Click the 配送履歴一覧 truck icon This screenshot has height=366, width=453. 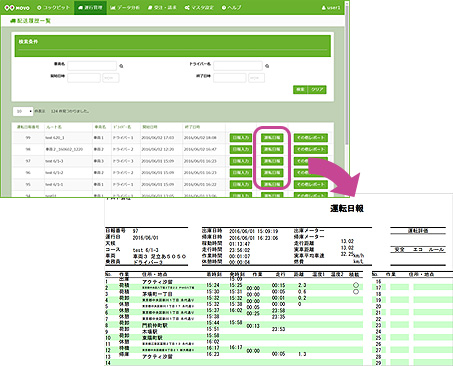[x=13, y=21]
